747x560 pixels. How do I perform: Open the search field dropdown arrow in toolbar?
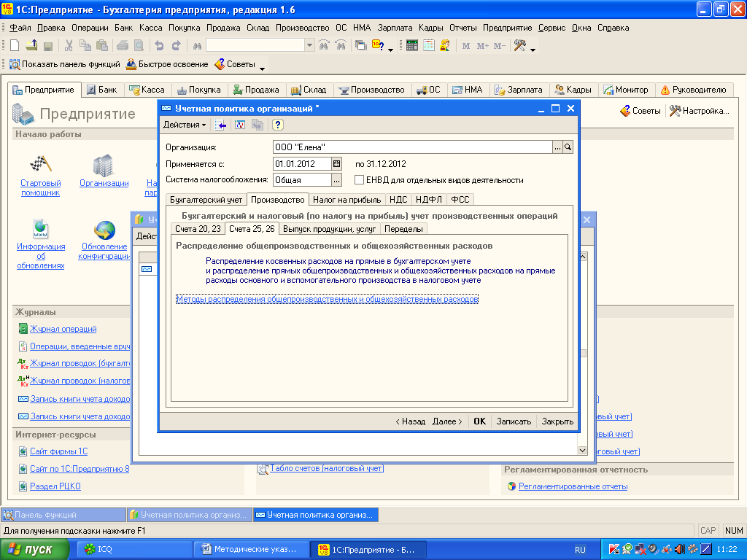click(309, 46)
